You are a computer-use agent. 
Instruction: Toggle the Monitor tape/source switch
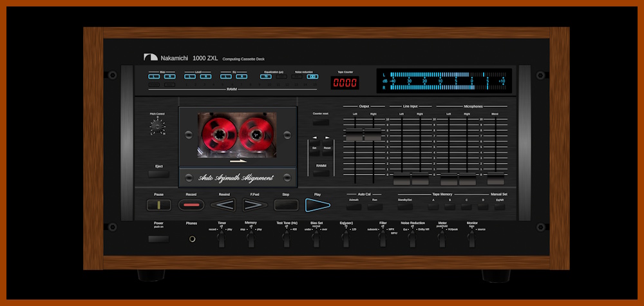pos(471,238)
